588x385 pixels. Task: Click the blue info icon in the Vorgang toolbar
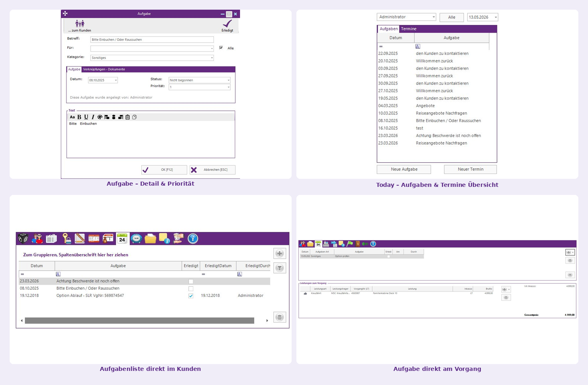click(373, 244)
